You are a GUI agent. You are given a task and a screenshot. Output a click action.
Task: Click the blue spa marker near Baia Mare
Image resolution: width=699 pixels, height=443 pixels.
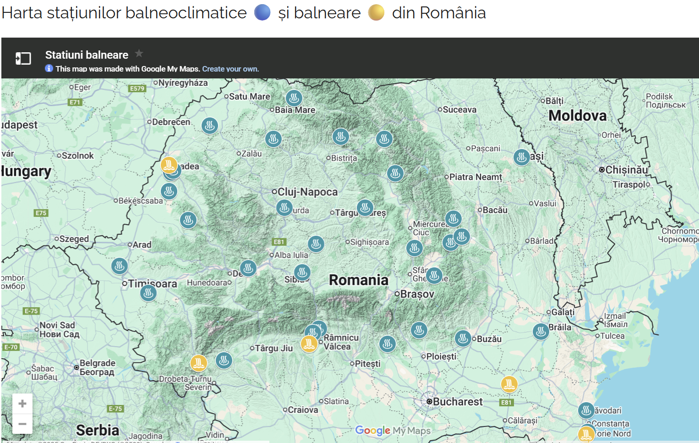294,99
